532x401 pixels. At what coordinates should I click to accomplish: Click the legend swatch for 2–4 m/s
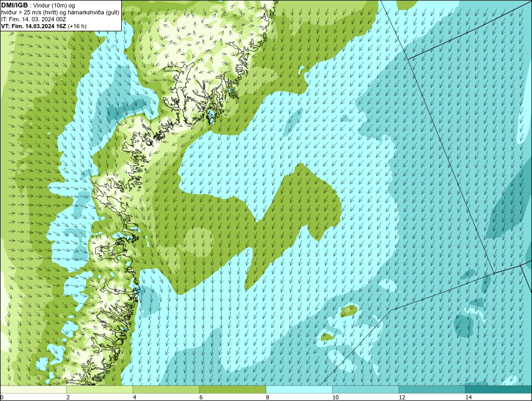coord(100,389)
